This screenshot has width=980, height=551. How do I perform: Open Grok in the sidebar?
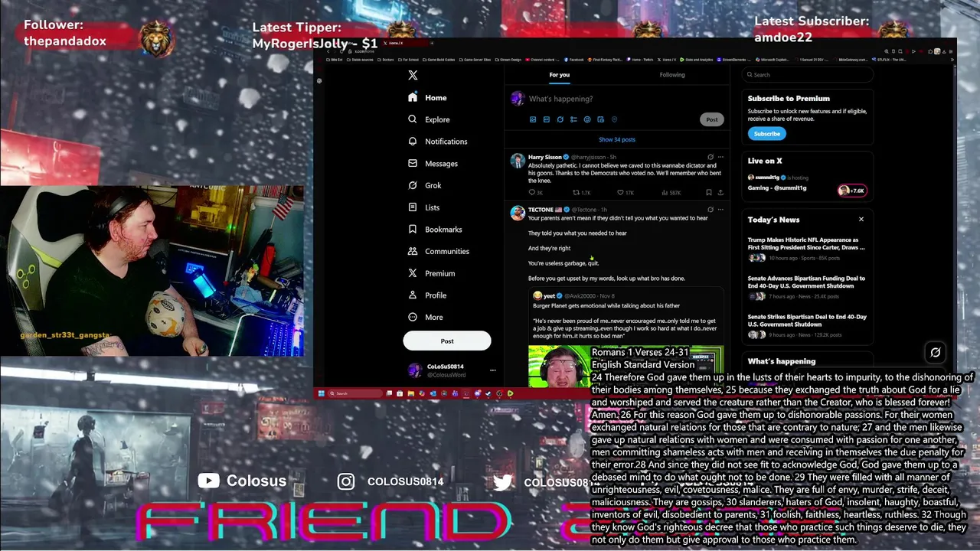click(424, 185)
